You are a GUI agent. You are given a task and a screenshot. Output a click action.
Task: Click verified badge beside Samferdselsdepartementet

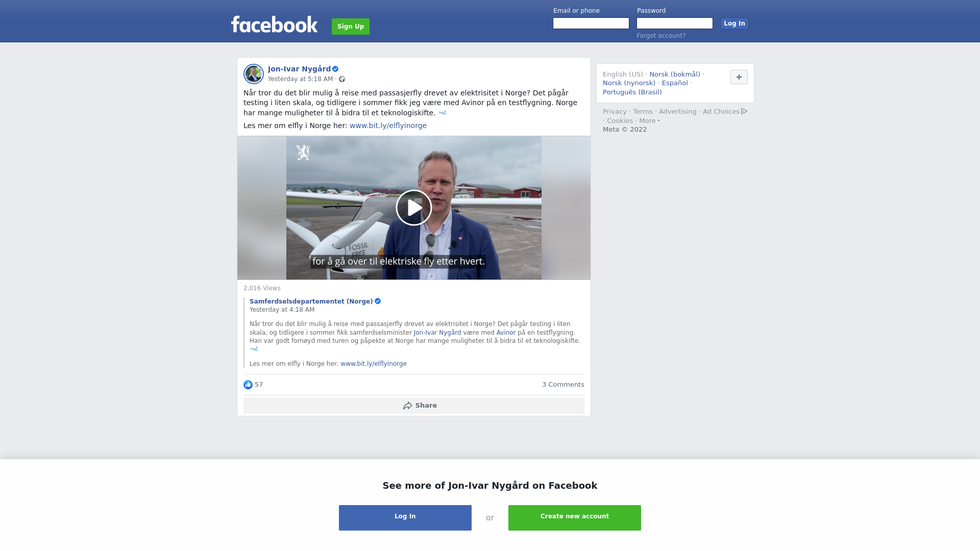[378, 301]
